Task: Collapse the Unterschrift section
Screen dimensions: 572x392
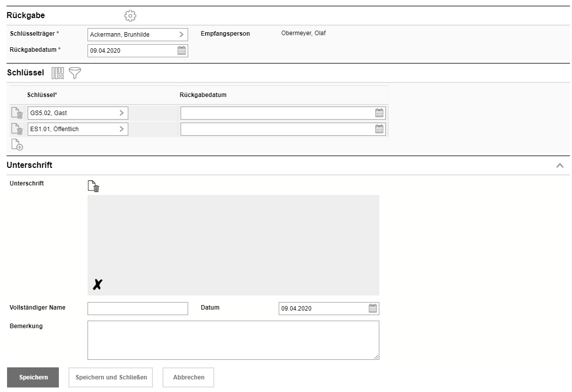Action: pos(559,165)
